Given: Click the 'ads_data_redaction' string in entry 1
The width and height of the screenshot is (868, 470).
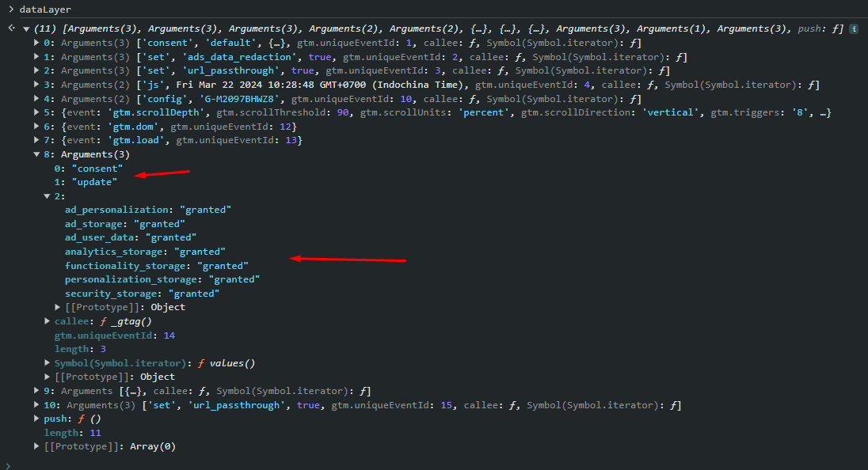Looking at the screenshot, I should coord(239,57).
